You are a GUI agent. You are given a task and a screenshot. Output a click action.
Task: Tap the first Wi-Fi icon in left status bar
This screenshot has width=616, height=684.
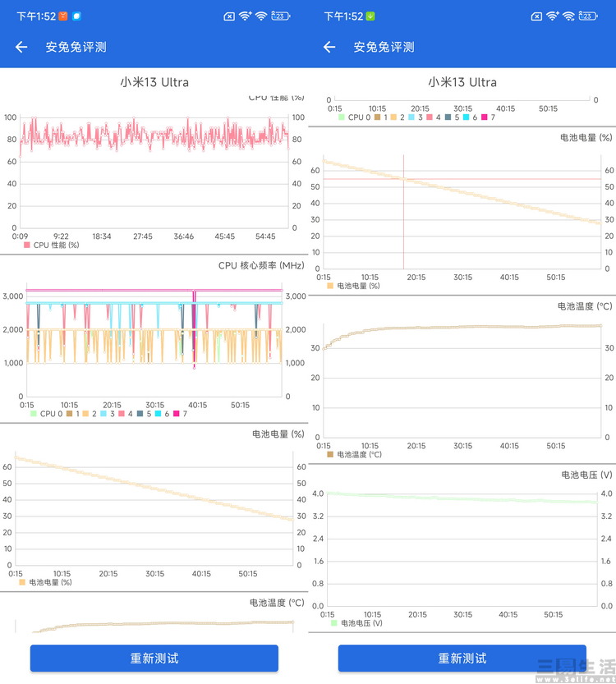point(246,16)
